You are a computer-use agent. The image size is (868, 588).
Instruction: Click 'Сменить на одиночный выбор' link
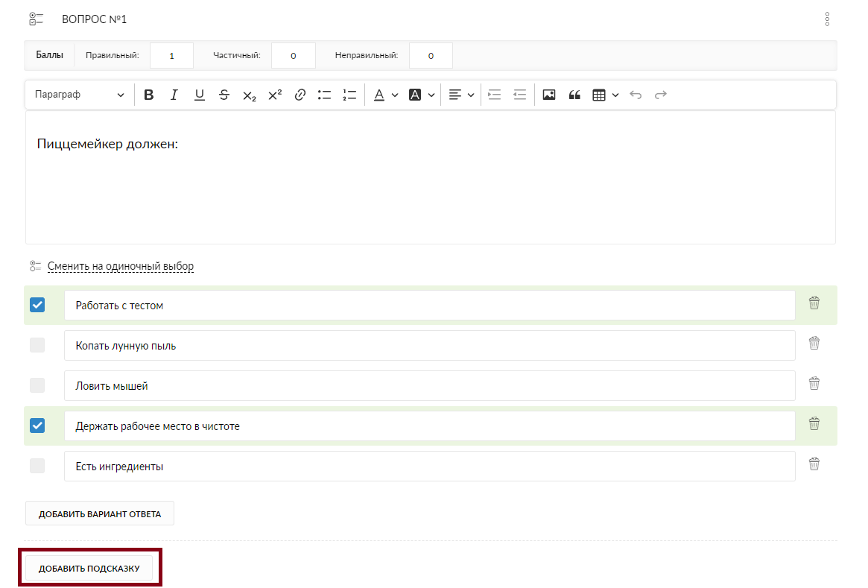[x=121, y=266]
